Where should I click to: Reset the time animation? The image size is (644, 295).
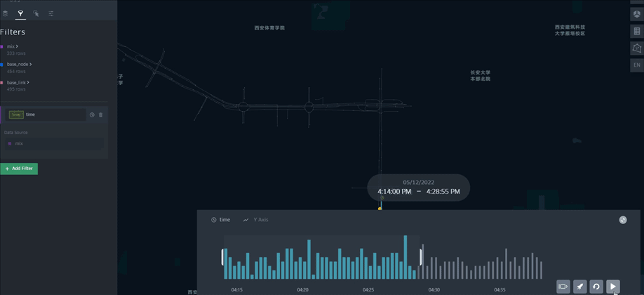(x=596, y=287)
